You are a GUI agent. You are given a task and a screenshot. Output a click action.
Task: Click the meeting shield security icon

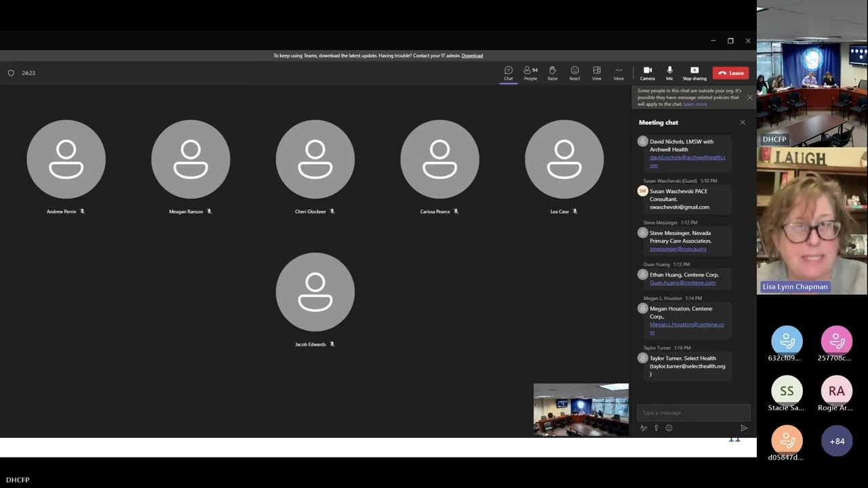pyautogui.click(x=11, y=73)
